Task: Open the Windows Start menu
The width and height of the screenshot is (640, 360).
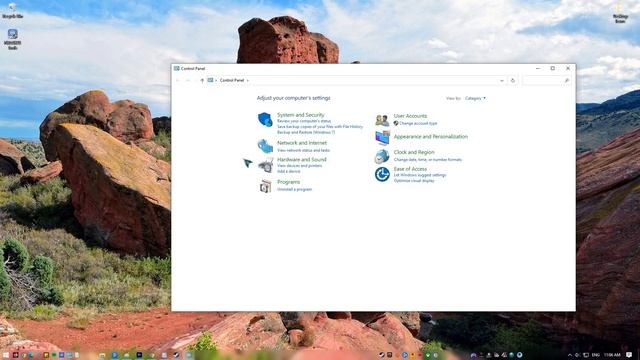Action: [6, 355]
